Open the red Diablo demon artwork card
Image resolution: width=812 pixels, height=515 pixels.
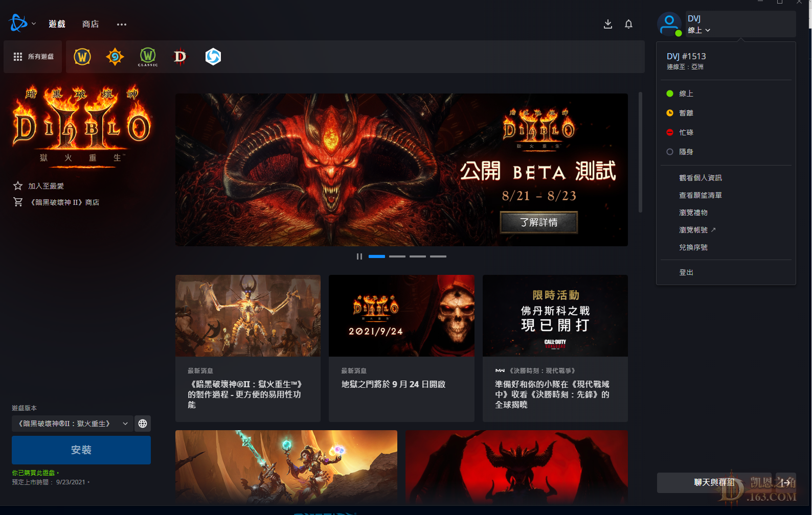coord(516,467)
